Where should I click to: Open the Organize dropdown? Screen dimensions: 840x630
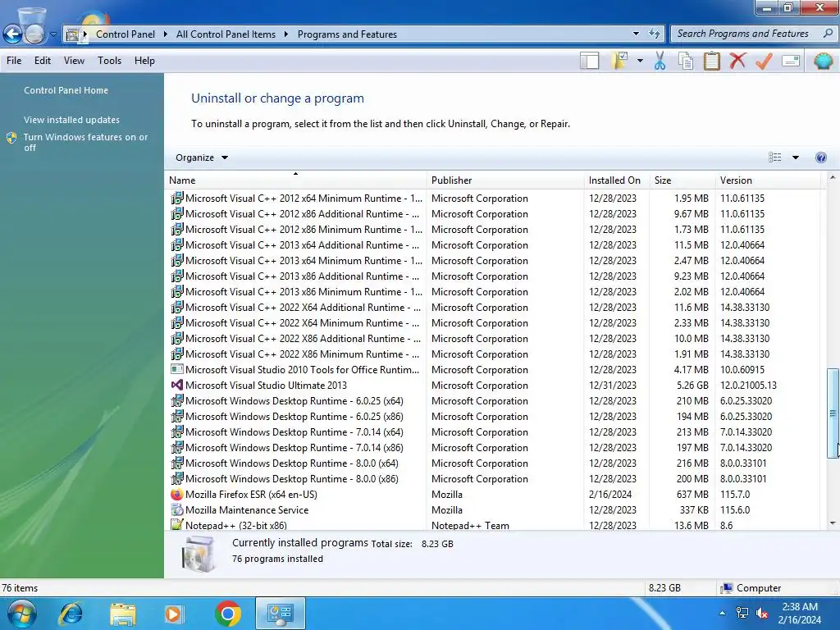point(202,157)
